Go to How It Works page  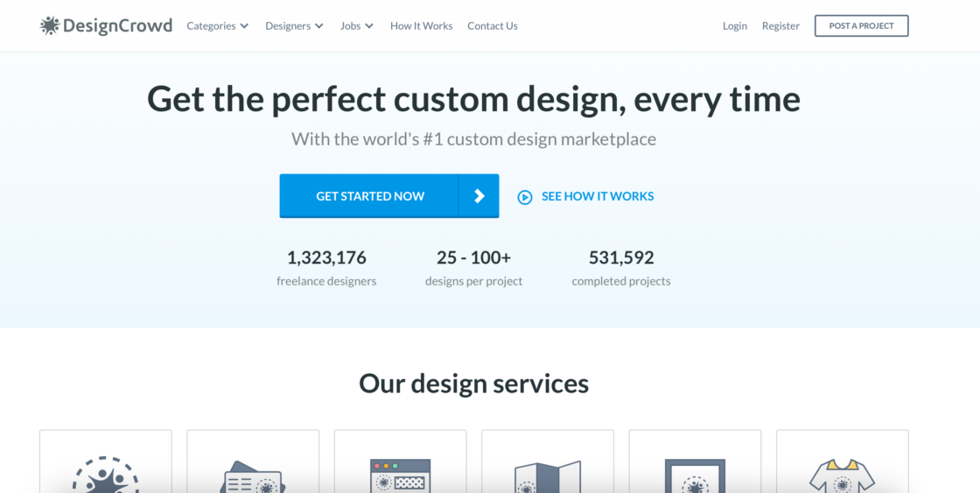[421, 25]
